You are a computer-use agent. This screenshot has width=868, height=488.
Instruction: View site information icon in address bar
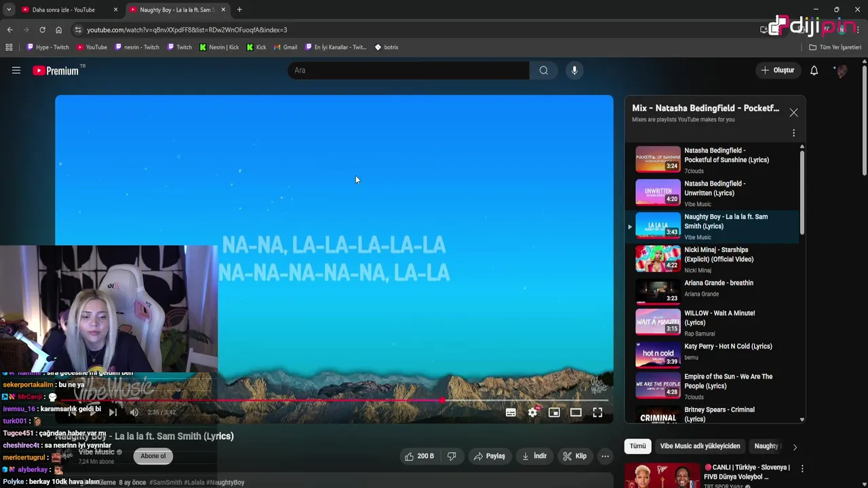(x=78, y=30)
